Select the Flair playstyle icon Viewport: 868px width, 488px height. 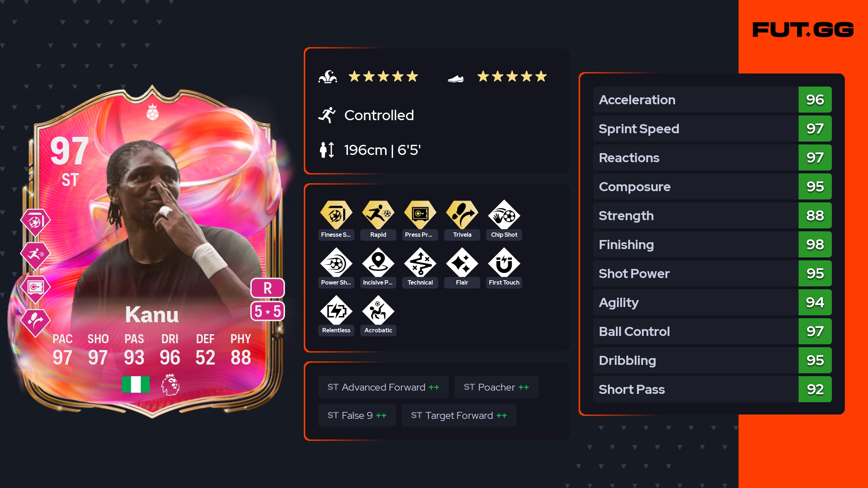tap(462, 263)
